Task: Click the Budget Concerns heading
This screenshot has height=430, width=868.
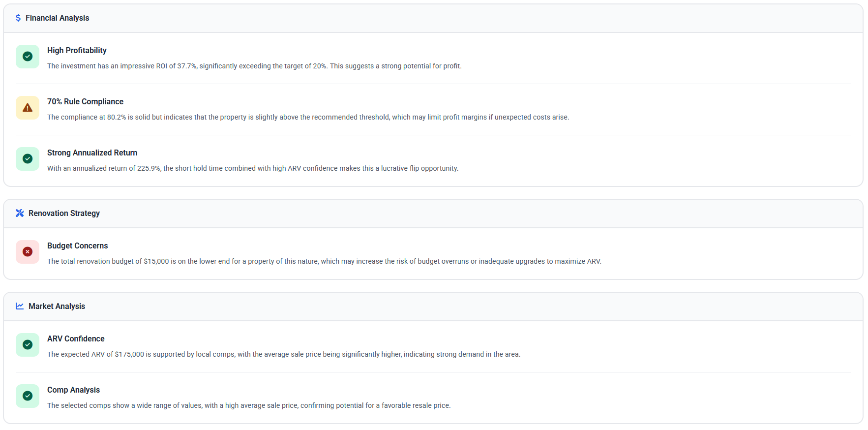Action: (77, 246)
